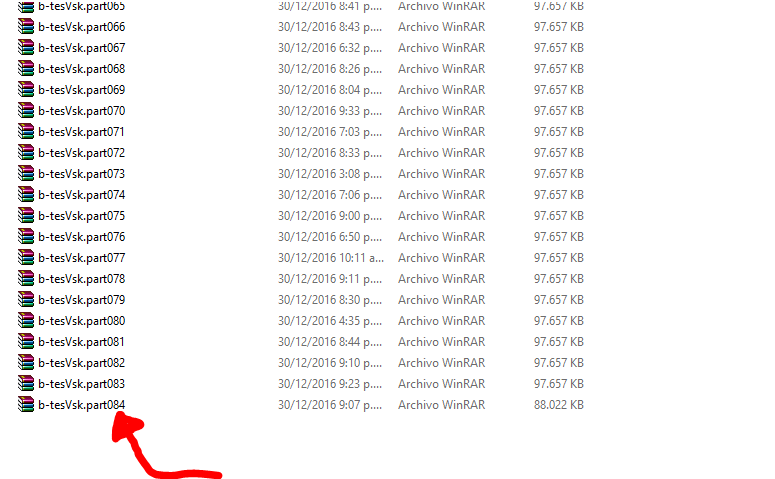Select file name b-tesVsk.part074

[82, 195]
